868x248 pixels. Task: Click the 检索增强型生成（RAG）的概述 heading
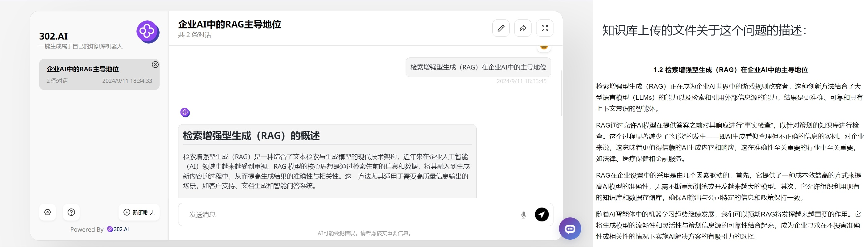(x=251, y=136)
